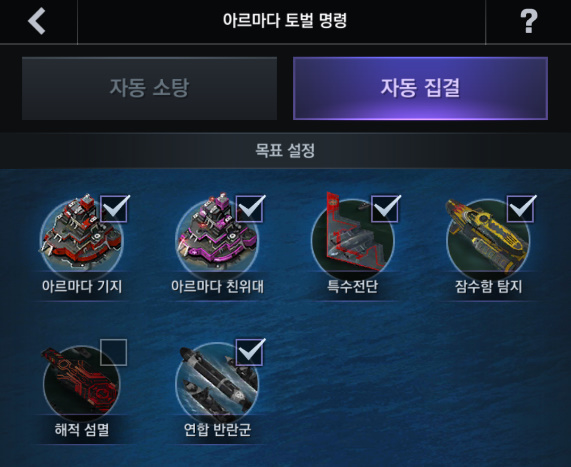Image resolution: width=571 pixels, height=467 pixels.
Task: Switch to the 자동 소탕 tab
Action: coord(149,89)
